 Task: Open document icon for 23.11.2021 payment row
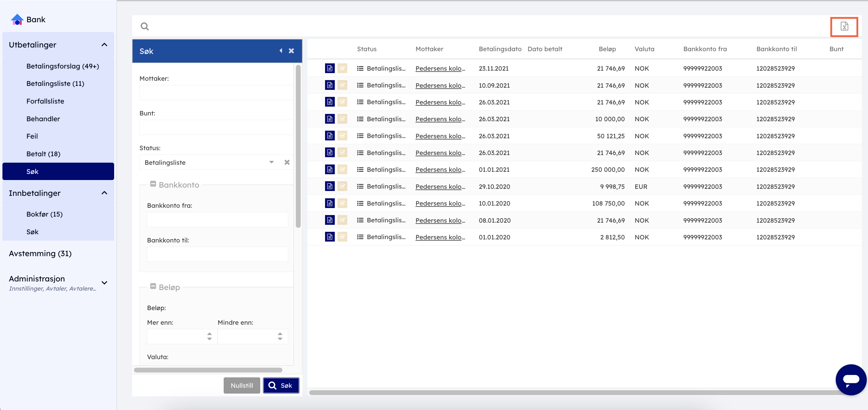pyautogui.click(x=329, y=69)
